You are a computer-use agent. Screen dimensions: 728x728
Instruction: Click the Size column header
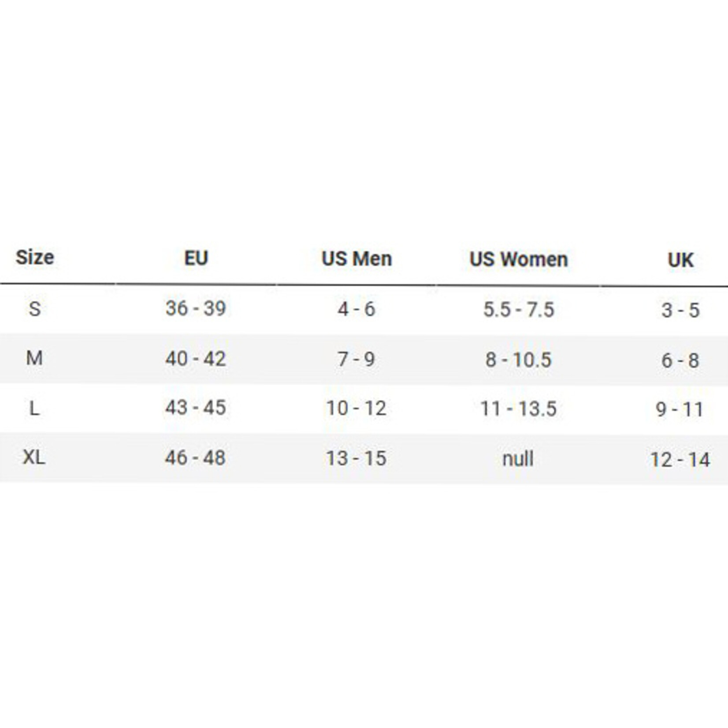point(35,257)
